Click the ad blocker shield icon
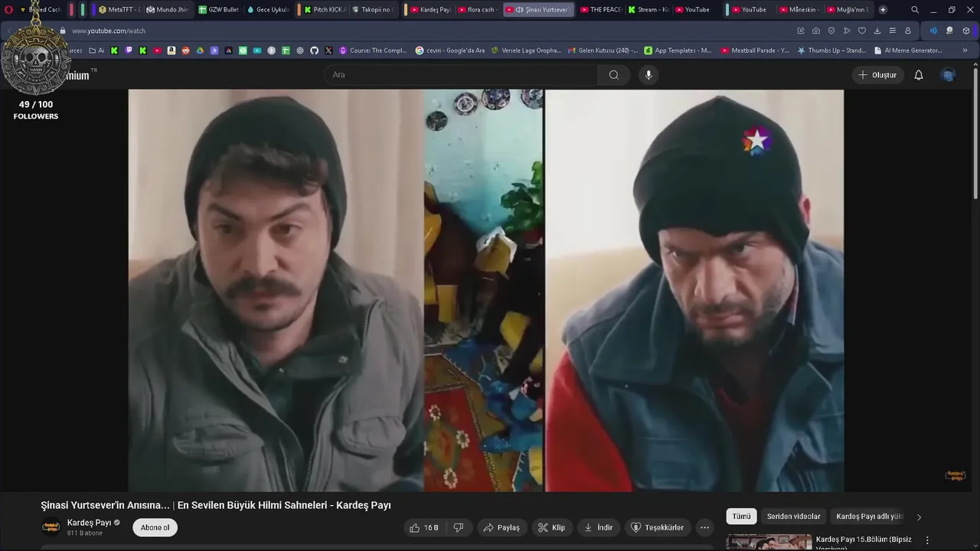This screenshot has width=980, height=551. pos(831,31)
